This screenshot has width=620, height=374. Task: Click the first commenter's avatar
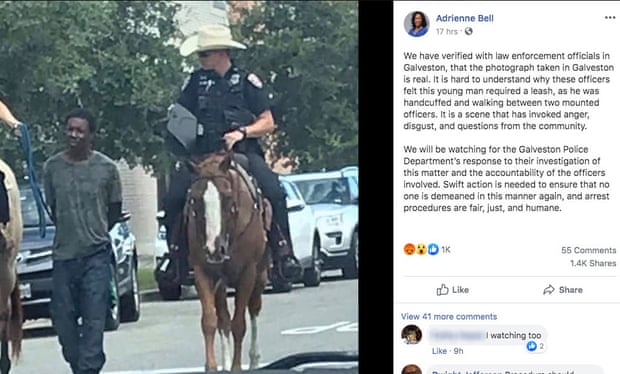pyautogui.click(x=412, y=335)
